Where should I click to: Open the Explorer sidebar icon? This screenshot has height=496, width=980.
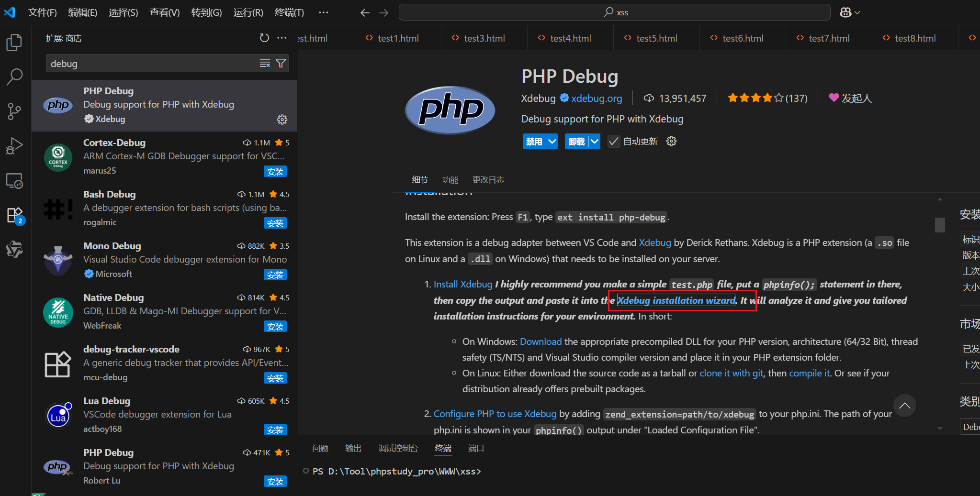tap(14, 42)
